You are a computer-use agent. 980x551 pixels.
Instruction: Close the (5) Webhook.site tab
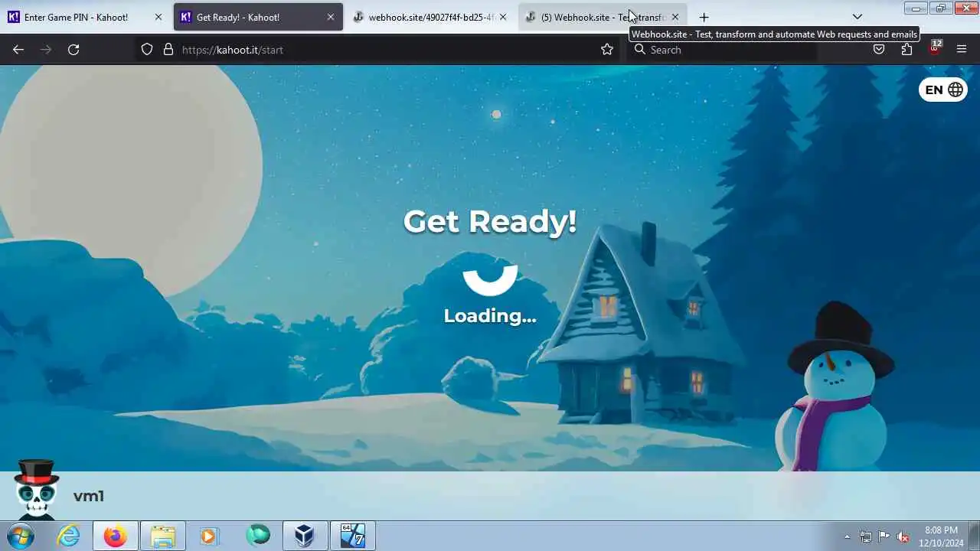pyautogui.click(x=675, y=17)
